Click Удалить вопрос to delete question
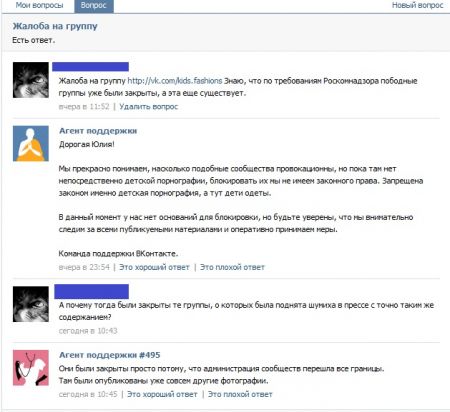Screen dimensions: 450x412 point(149,107)
